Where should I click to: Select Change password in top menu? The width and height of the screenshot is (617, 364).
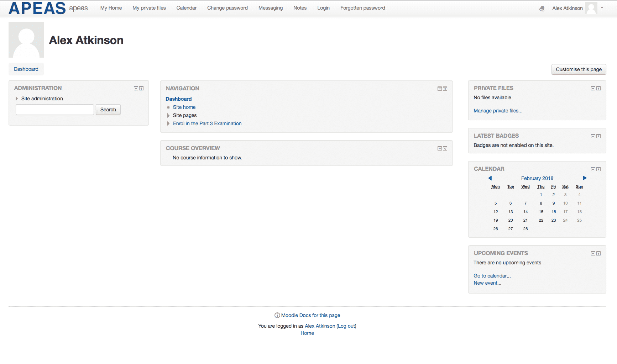tap(228, 8)
